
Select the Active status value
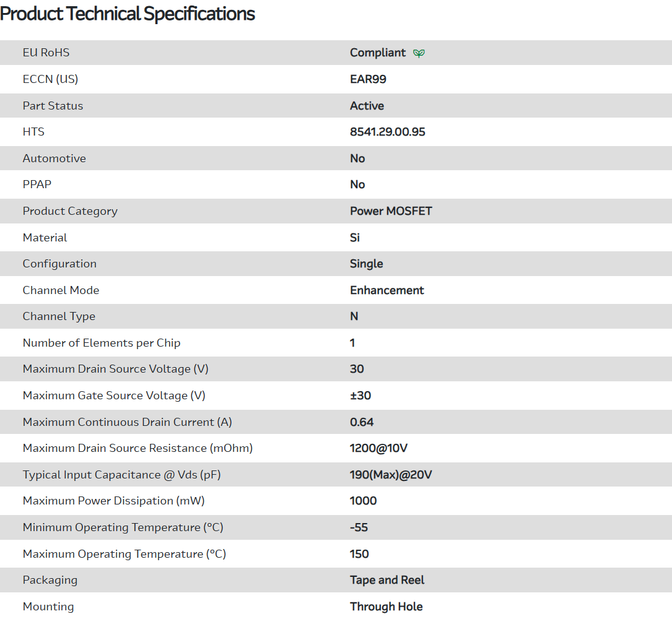(367, 106)
